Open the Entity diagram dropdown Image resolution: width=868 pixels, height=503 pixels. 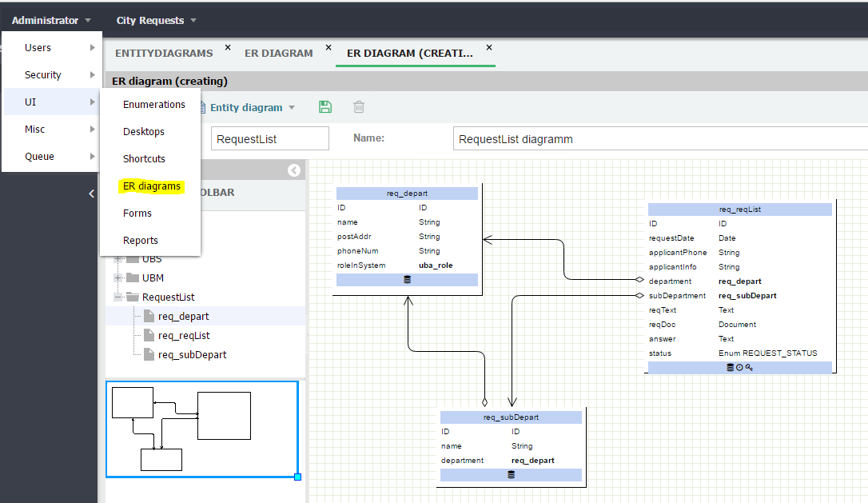(x=292, y=106)
